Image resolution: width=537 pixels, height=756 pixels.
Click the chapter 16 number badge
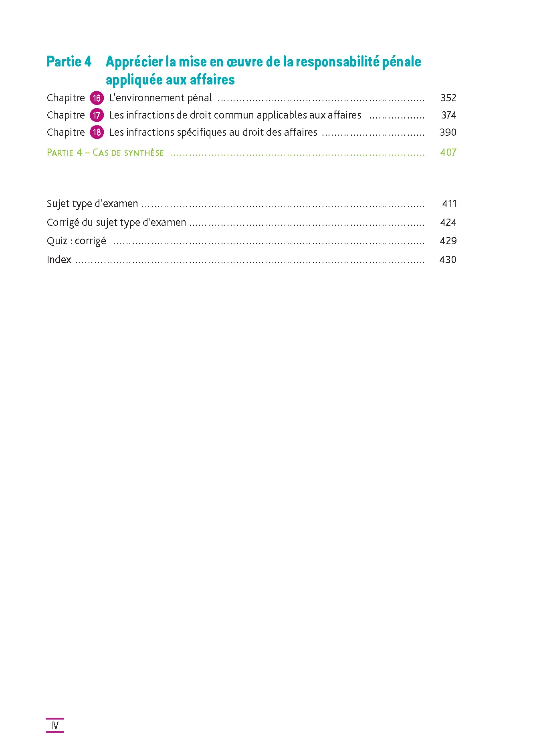(97, 98)
